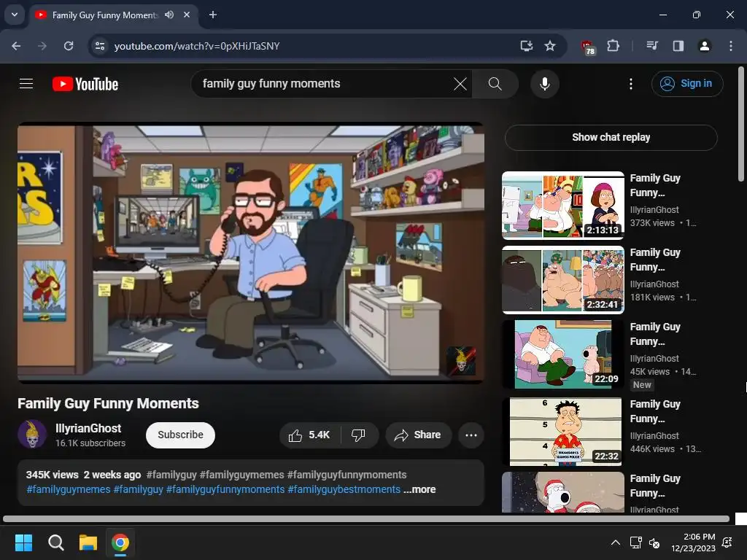This screenshot has height=560, width=747.
Task: Open IllyrianGhost channel name link
Action: pos(88,429)
